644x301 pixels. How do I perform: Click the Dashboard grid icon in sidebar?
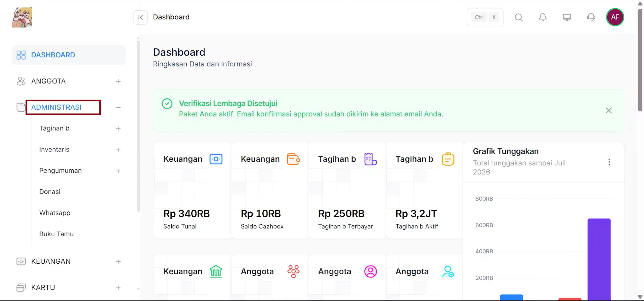(21, 55)
